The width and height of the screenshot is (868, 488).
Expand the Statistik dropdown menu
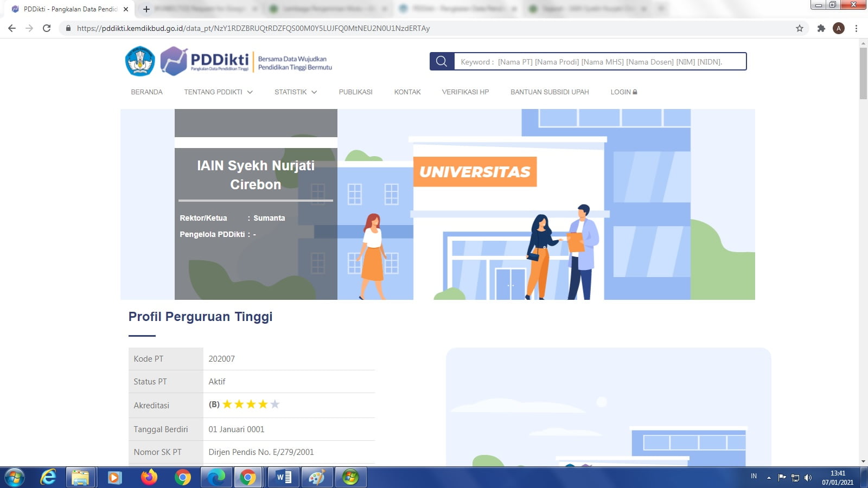point(295,92)
